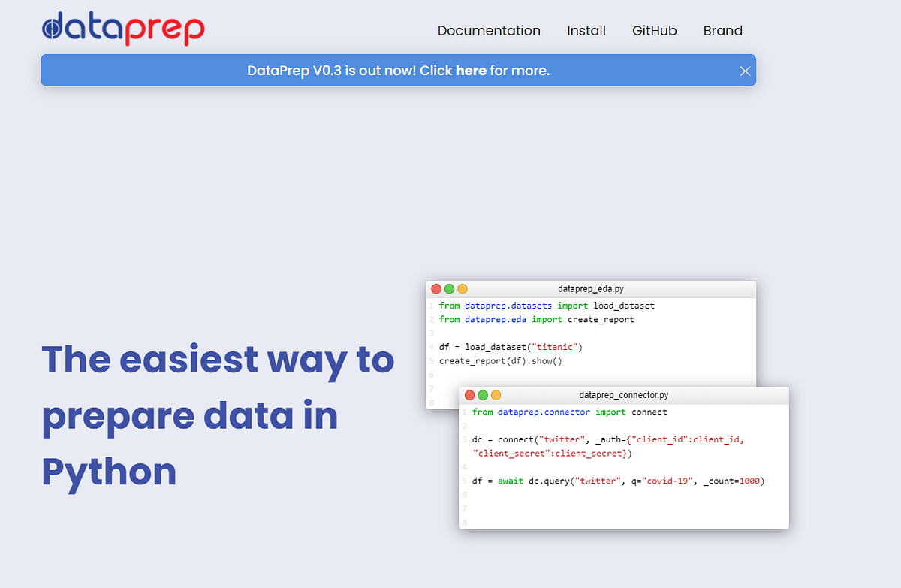Click the headline about preparing data in Python
901x588 pixels.
coord(218,416)
